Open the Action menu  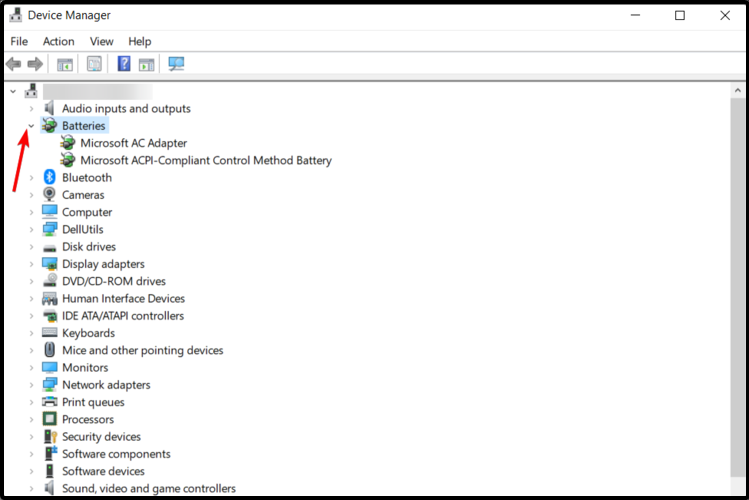59,42
